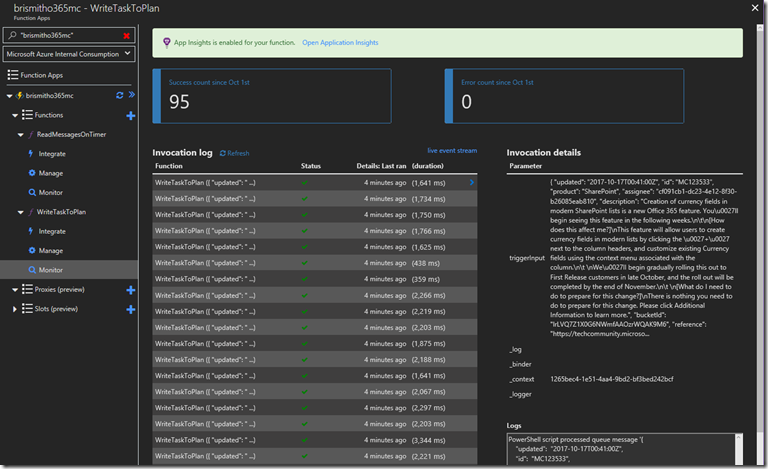Image resolution: width=768 pixels, height=469 pixels.
Task: Collapse the Proxies (preview) node
Action: pos(15,290)
